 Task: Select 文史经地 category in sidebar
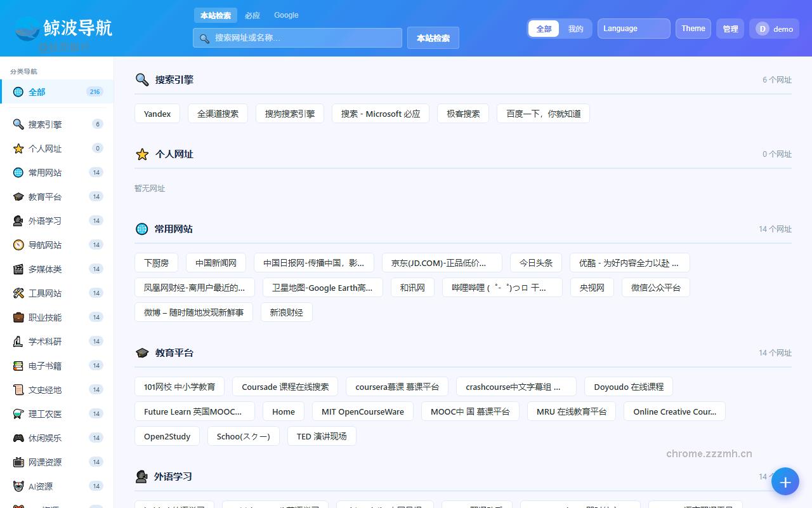[x=57, y=390]
